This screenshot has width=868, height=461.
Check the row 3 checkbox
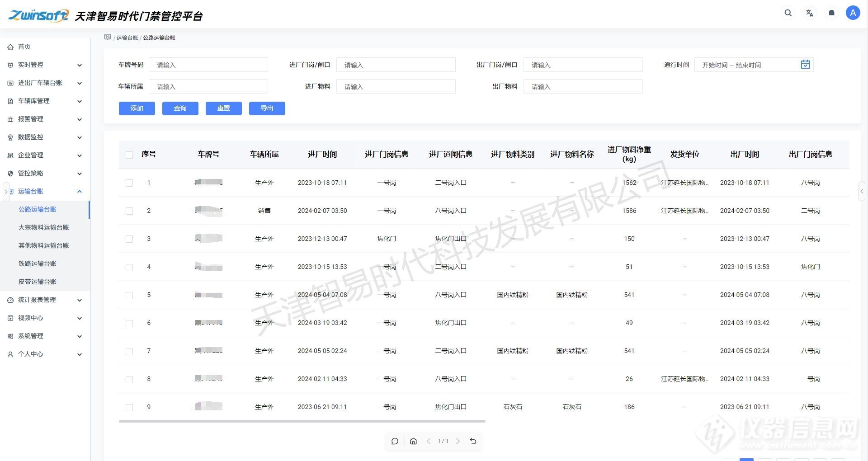click(129, 239)
